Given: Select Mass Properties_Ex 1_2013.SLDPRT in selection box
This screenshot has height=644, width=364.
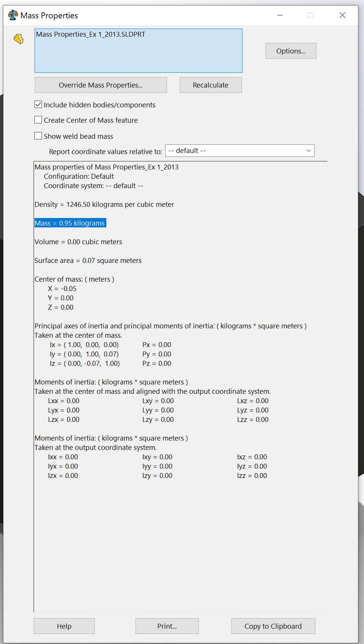Looking at the screenshot, I should click(91, 34).
